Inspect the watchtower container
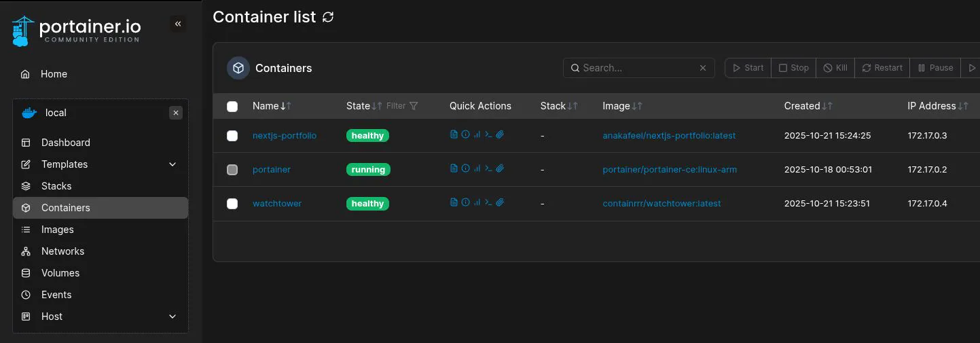980x343 pixels. point(465,202)
